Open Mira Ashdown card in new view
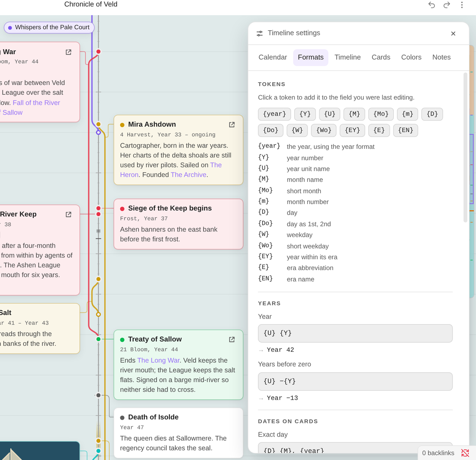476x460 pixels. [232, 125]
